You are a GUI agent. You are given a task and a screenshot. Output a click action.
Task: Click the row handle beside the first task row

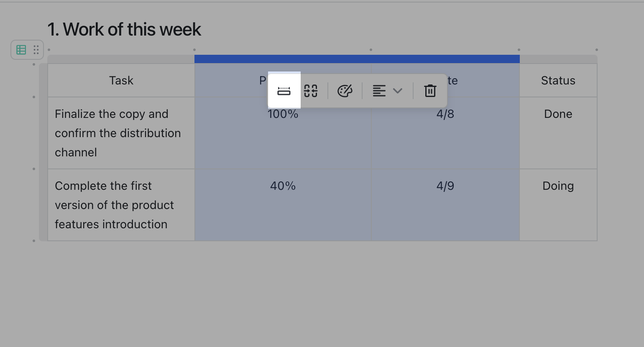point(33,97)
